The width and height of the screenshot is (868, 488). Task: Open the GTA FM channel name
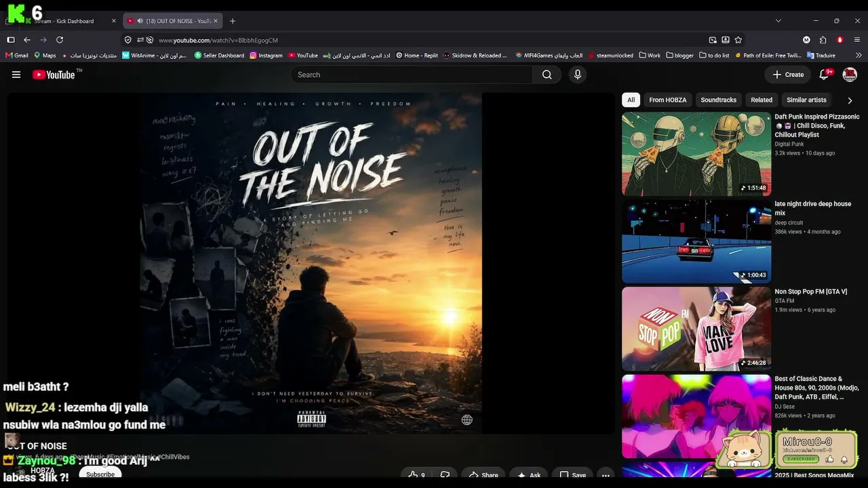[x=785, y=301]
